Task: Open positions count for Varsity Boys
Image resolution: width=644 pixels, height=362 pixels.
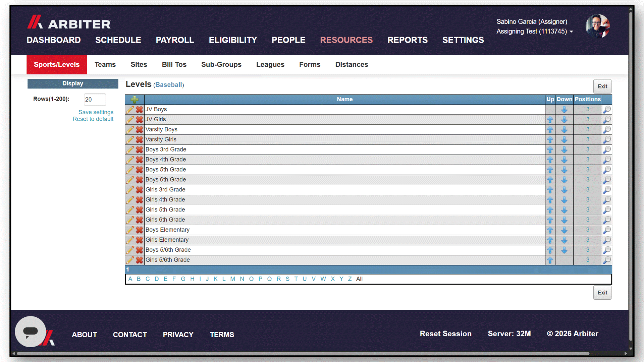Action: [588, 130]
